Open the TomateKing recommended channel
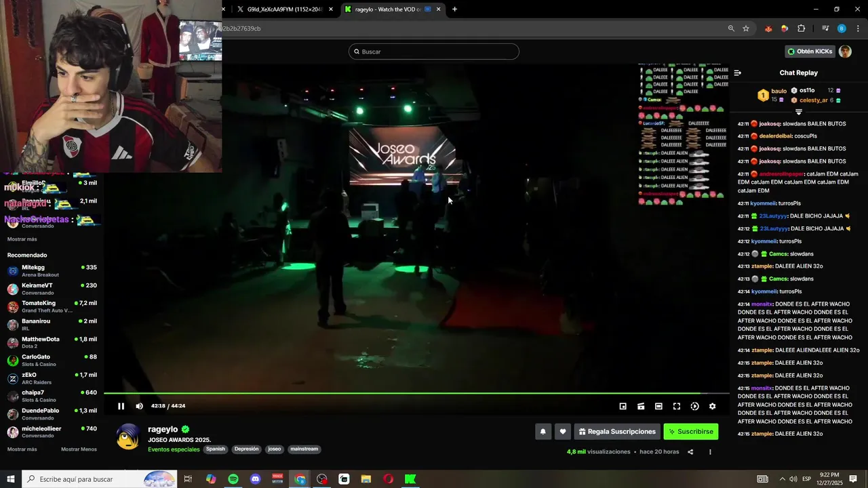 click(x=52, y=306)
